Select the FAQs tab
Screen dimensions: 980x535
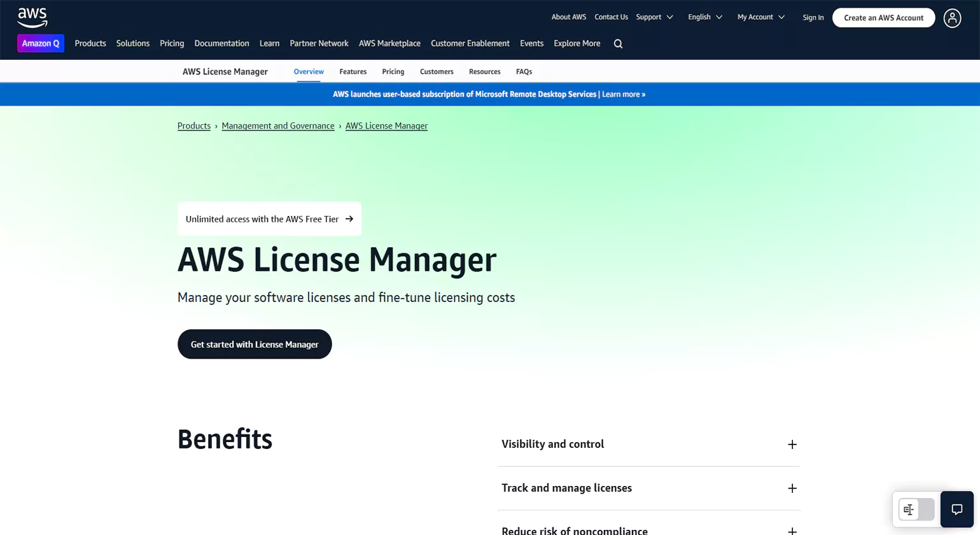[524, 72]
